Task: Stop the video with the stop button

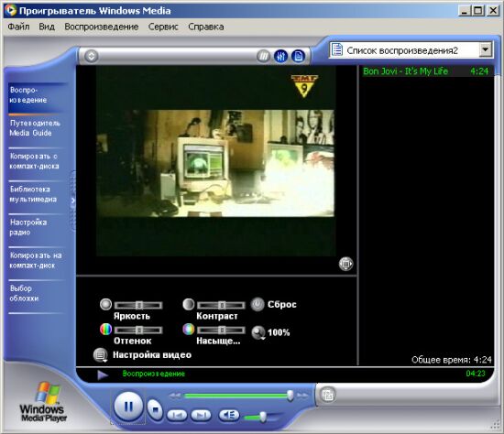Action: [x=156, y=409]
